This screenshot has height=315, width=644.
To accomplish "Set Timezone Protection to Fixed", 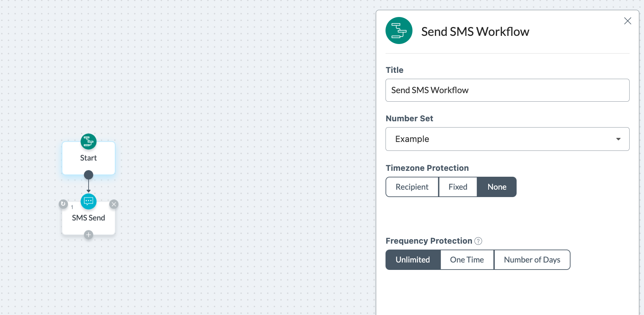I will pyautogui.click(x=458, y=187).
